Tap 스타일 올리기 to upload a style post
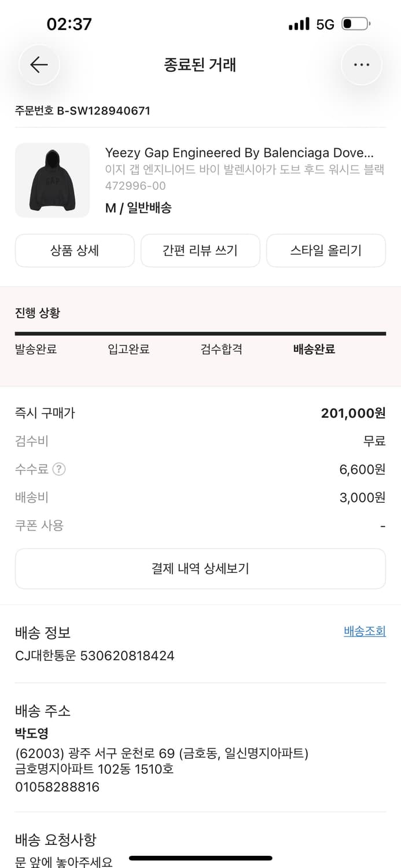 coord(326,251)
